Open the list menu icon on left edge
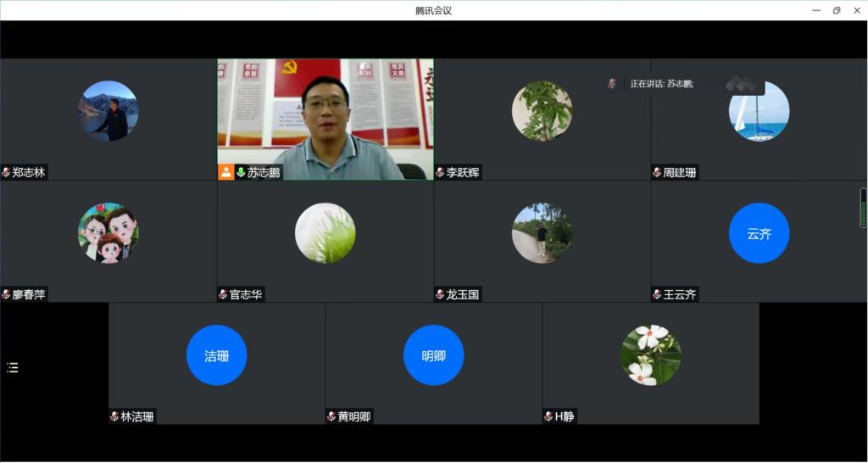868x463 pixels. [x=13, y=367]
